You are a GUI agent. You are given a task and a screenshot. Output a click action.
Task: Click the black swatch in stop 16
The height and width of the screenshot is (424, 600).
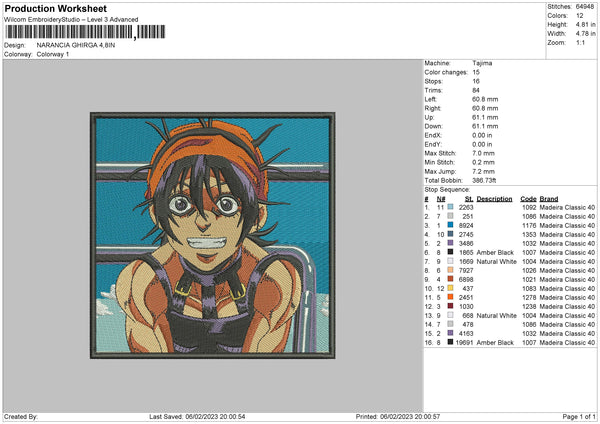pyautogui.click(x=450, y=342)
